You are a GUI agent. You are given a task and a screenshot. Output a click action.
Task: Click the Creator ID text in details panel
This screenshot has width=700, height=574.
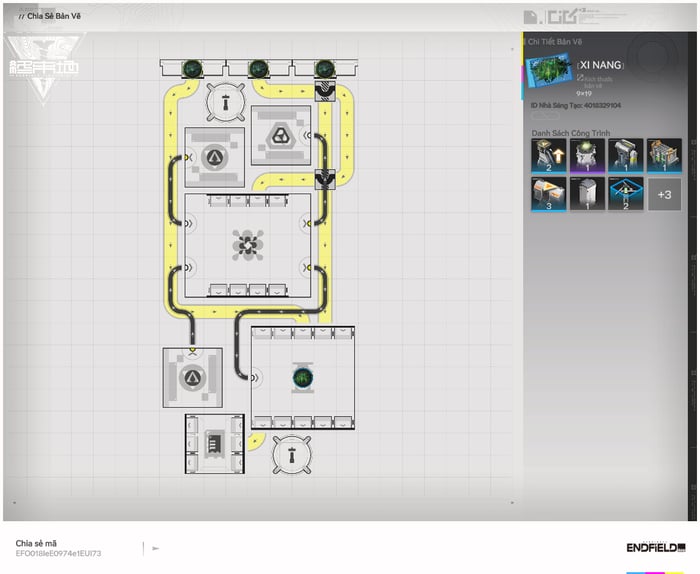click(576, 105)
